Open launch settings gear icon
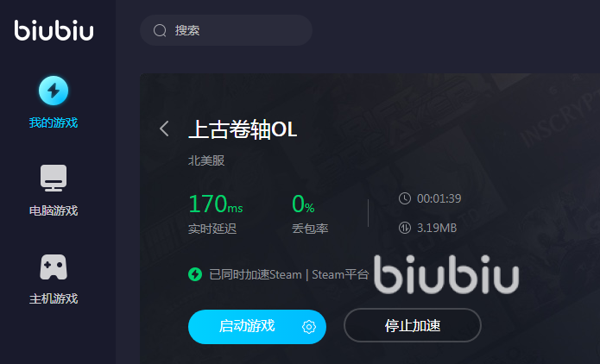This screenshot has height=364, width=600. point(309,327)
